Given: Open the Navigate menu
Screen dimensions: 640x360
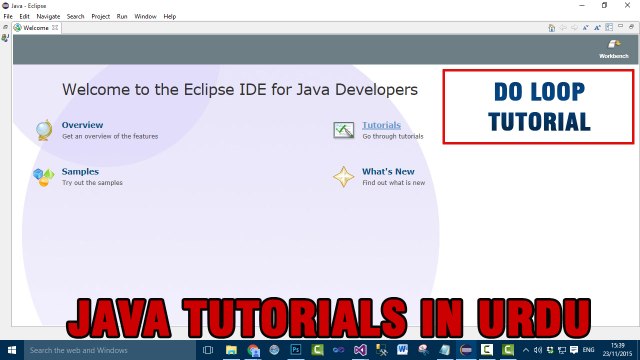Looking at the screenshot, I should pos(48,16).
